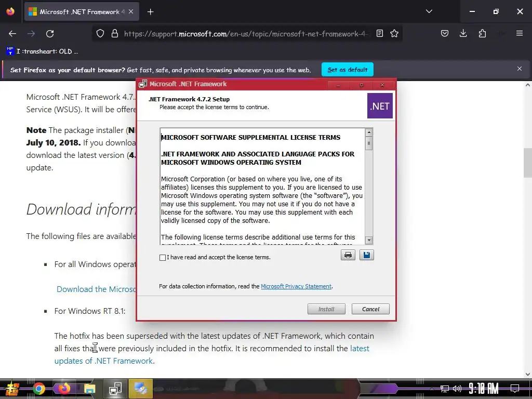This screenshot has width=532, height=399.
Task: Open Firefox hamburger application menu
Action: point(520,33)
